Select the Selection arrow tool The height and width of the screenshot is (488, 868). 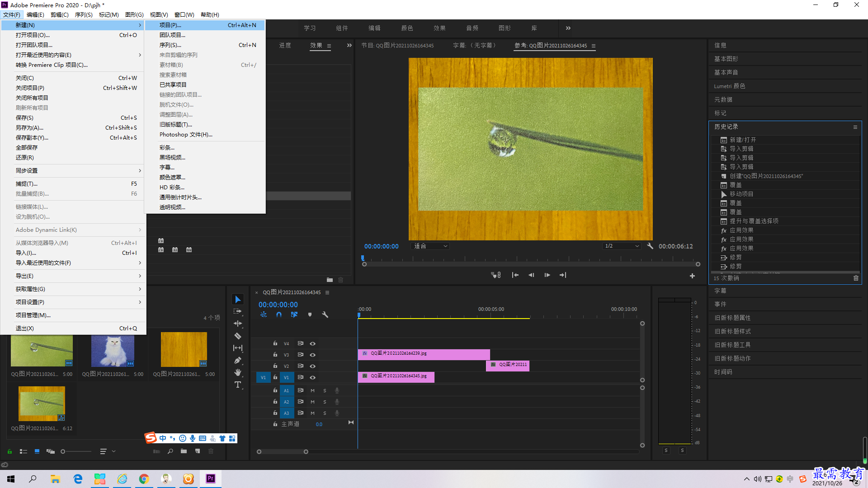[238, 300]
